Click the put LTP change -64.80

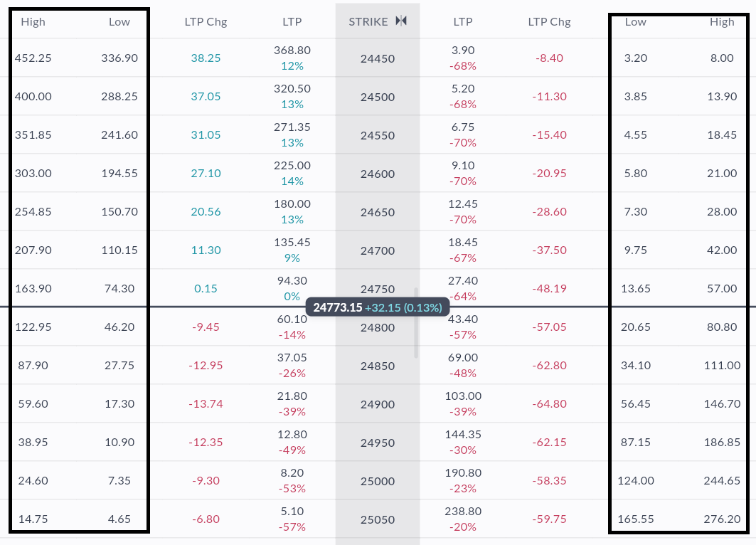pos(550,404)
